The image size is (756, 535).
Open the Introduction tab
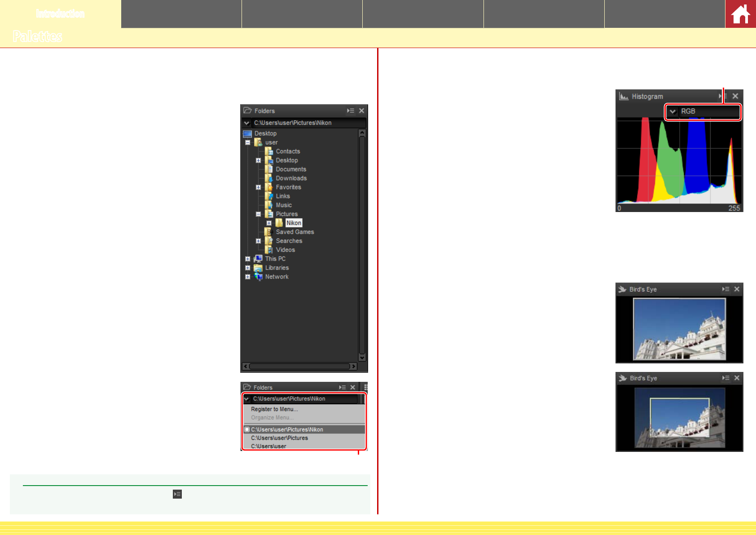tap(60, 14)
